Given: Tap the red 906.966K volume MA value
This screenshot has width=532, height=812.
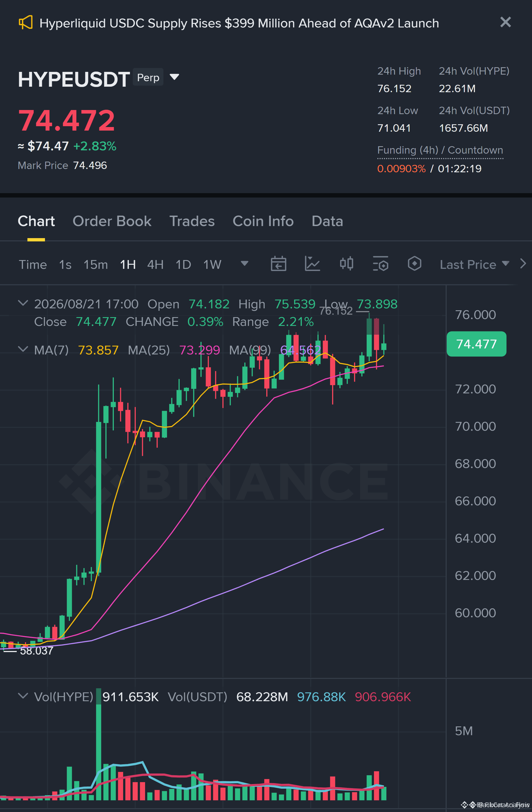Looking at the screenshot, I should click(x=383, y=697).
